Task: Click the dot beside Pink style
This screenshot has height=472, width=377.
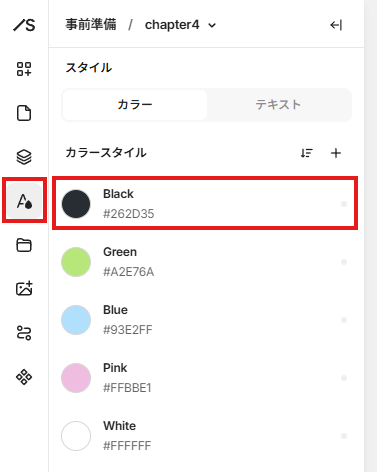Action: tap(344, 378)
